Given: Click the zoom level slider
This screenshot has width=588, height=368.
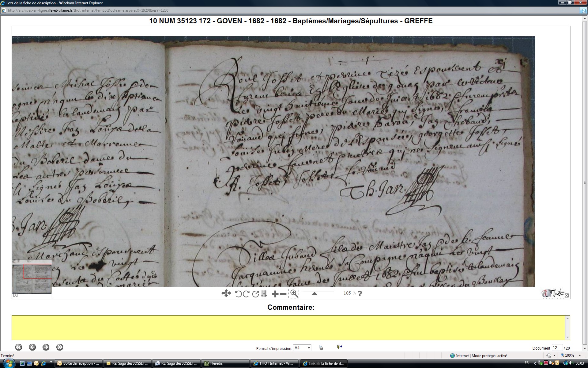Looking at the screenshot, I should point(315,293).
